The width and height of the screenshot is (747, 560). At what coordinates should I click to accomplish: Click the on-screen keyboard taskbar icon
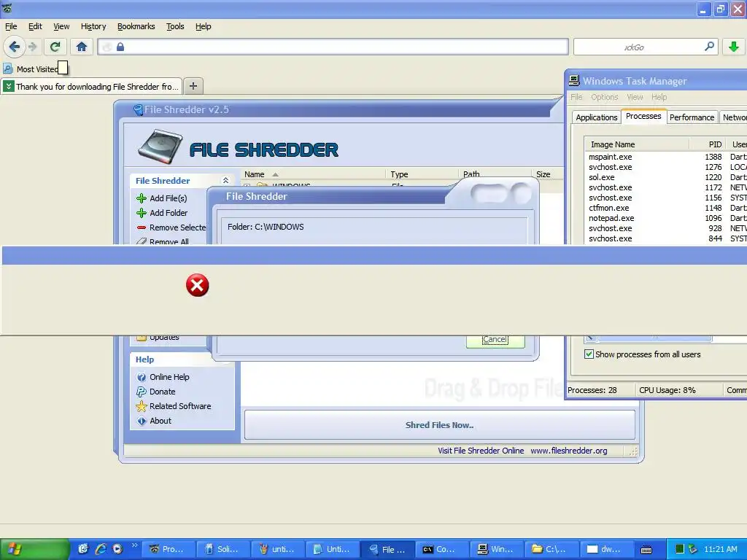(x=646, y=550)
